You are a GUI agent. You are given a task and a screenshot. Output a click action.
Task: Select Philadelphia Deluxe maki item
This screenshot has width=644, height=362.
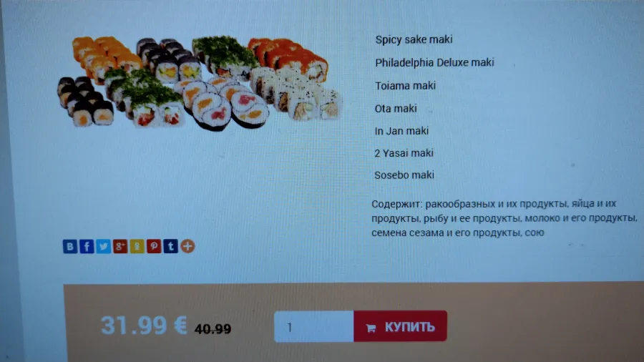tap(434, 63)
